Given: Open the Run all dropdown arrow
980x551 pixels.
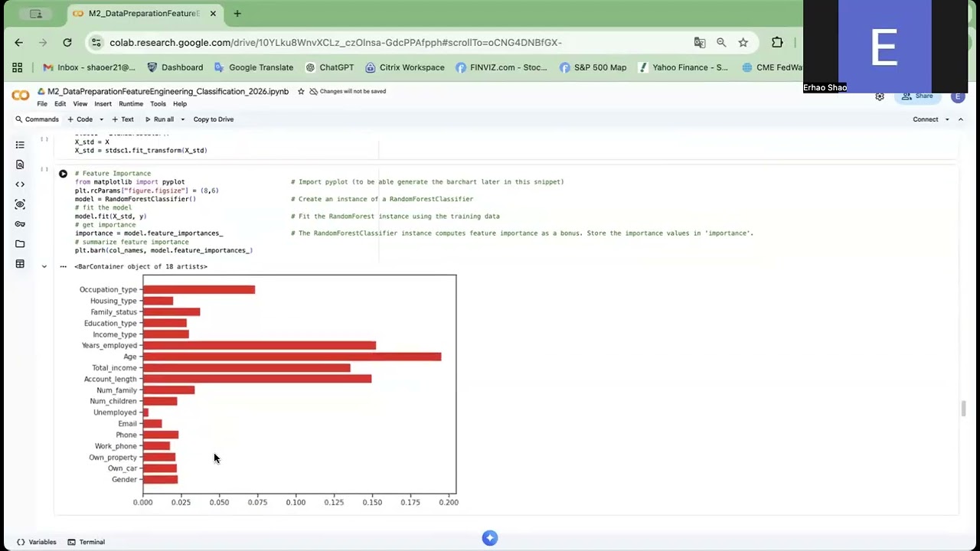Looking at the screenshot, I should pyautogui.click(x=183, y=119).
